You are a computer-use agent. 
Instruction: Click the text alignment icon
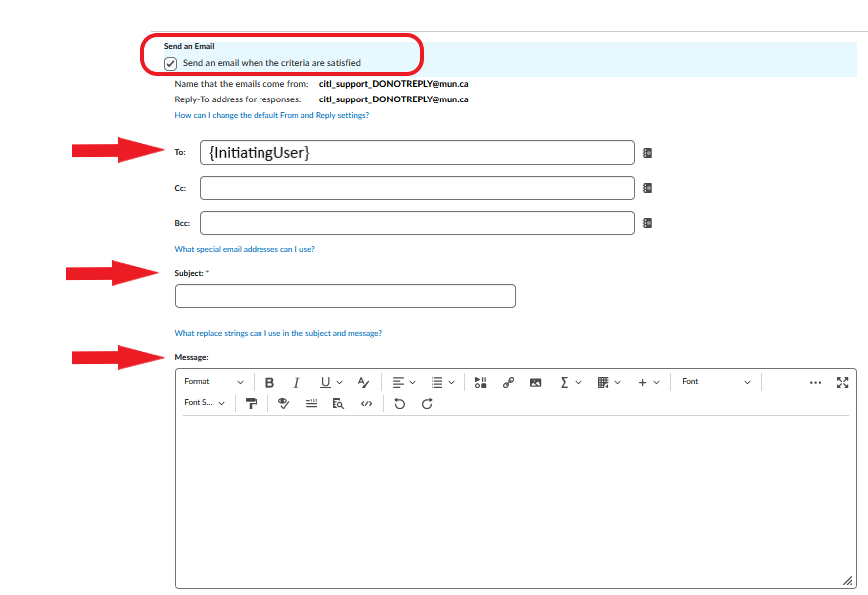[x=398, y=382]
